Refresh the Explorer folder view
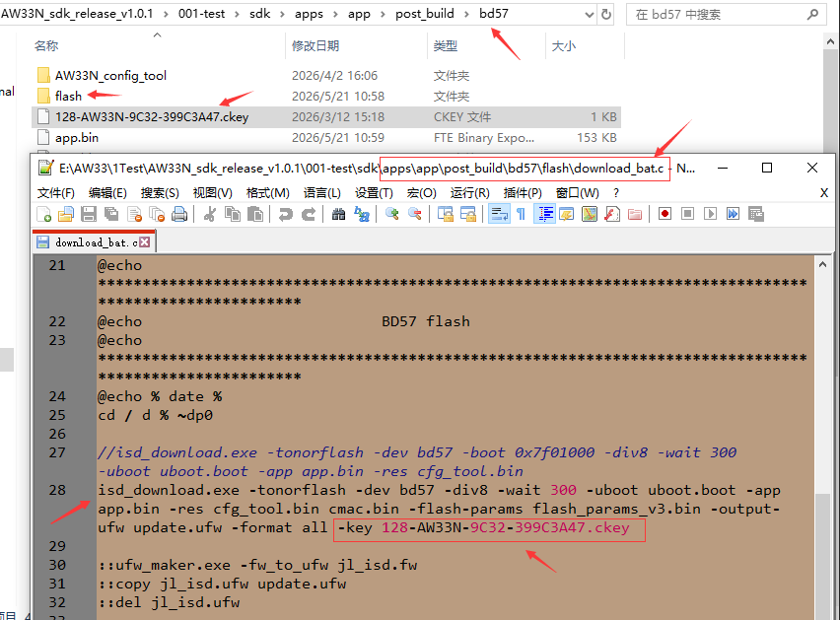The image size is (840, 620). point(606,15)
